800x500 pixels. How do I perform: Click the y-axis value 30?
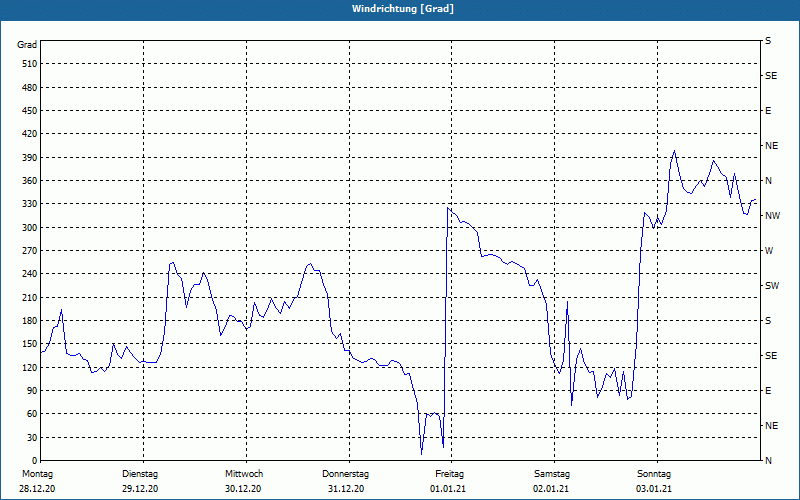(x=32, y=437)
